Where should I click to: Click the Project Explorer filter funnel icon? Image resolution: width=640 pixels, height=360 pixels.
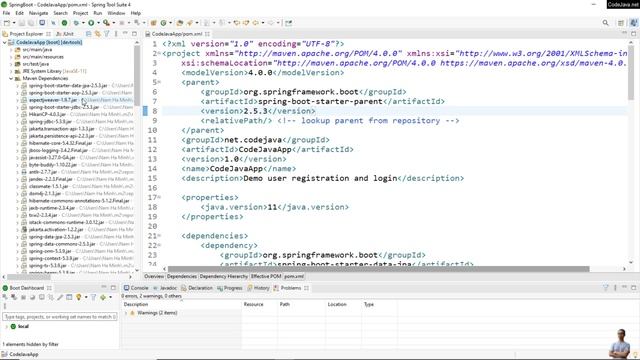click(x=107, y=34)
